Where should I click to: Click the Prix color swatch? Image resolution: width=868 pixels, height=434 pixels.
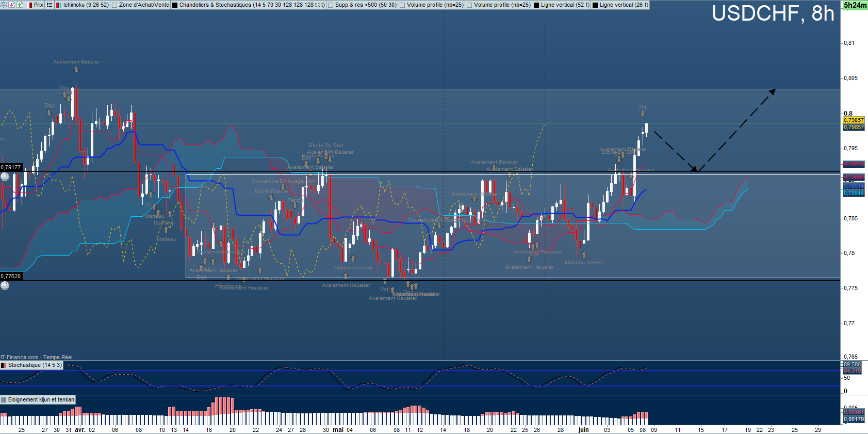click(x=30, y=5)
